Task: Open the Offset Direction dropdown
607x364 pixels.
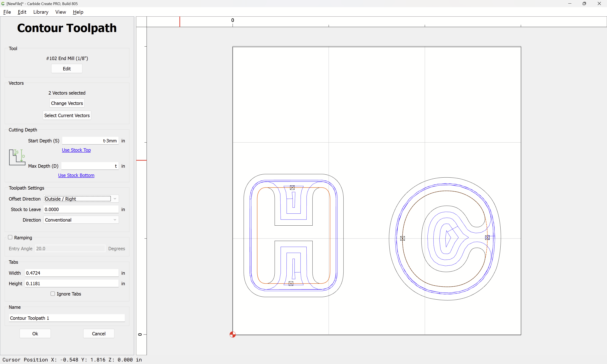Action: pyautogui.click(x=81, y=199)
